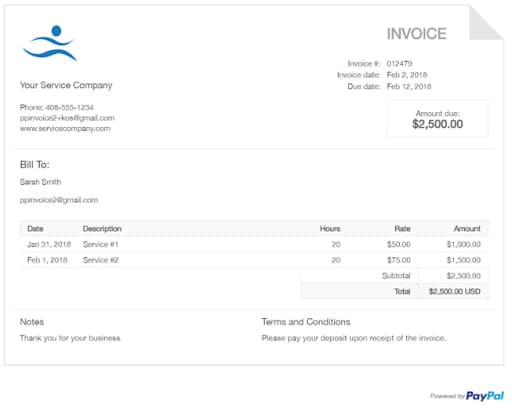The height and width of the screenshot is (409, 512).
Task: Open the ppinvoice2+kos@gmail.com email link
Action: (67, 118)
